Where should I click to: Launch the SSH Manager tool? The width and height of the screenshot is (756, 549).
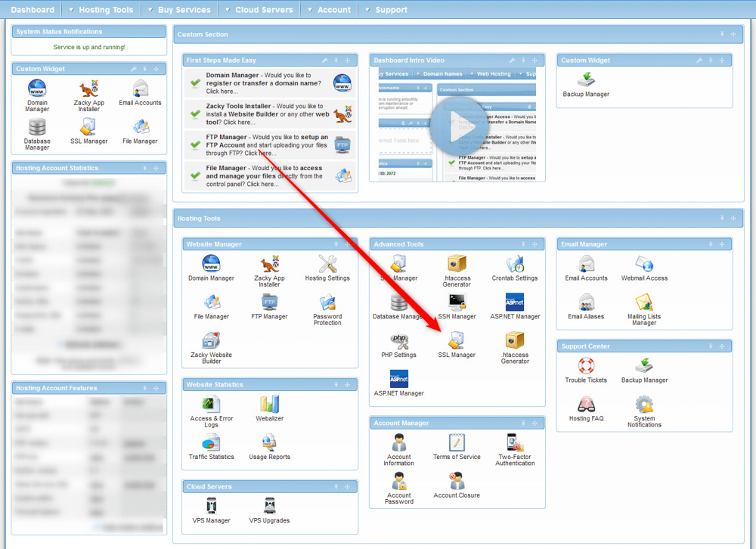pyautogui.click(x=457, y=306)
